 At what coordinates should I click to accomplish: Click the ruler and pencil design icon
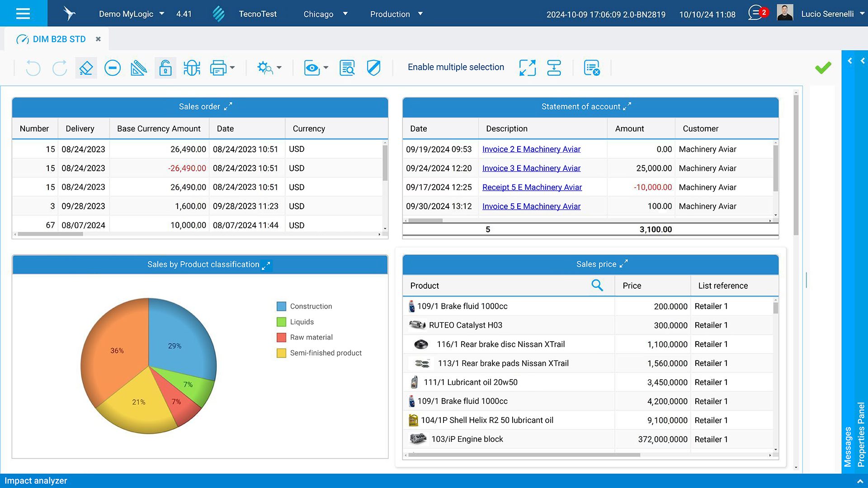point(138,68)
